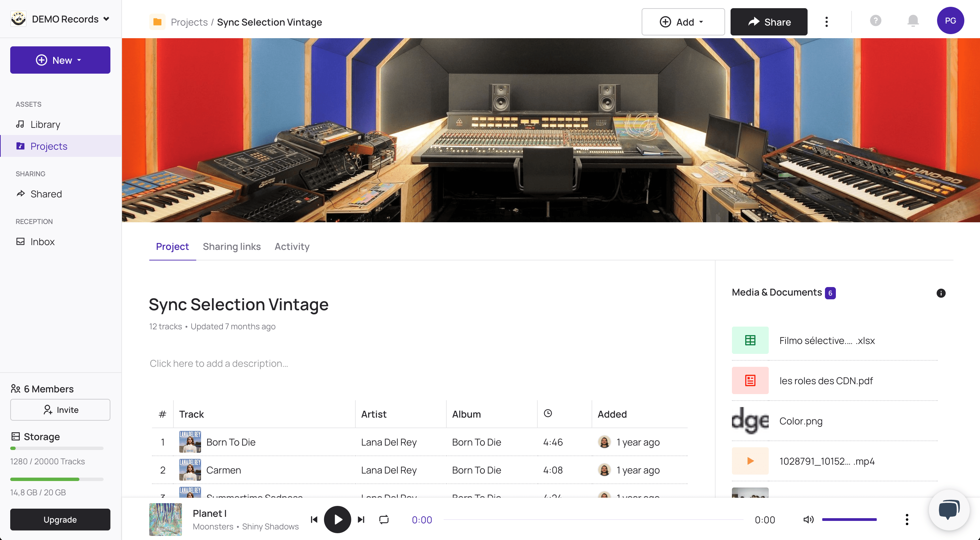The height and width of the screenshot is (540, 980).
Task: Select the Born To Die track title
Action: point(231,442)
